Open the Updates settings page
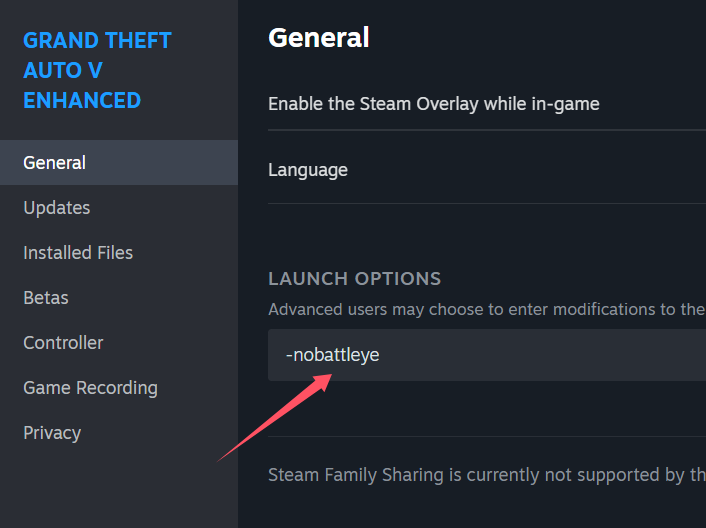The width and height of the screenshot is (706, 528). click(x=119, y=208)
